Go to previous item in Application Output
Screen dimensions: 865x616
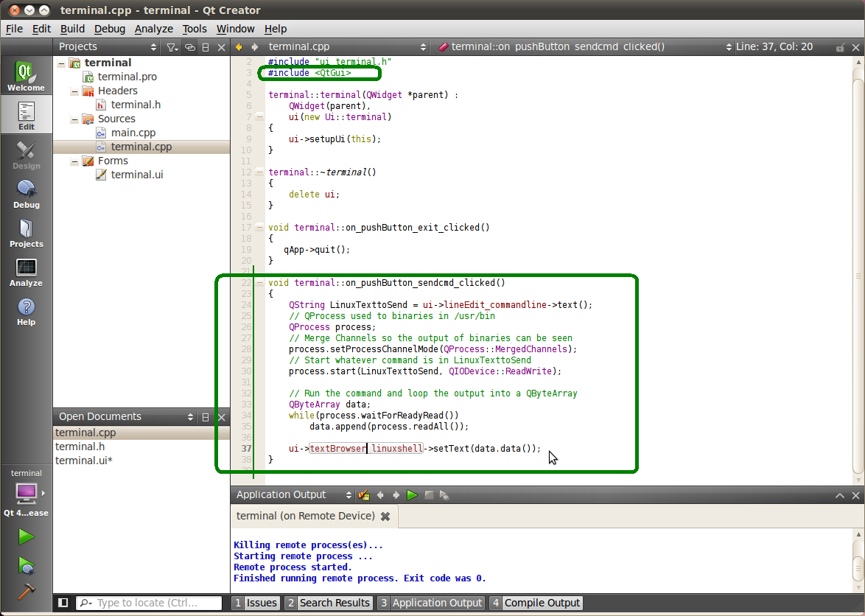(x=380, y=495)
